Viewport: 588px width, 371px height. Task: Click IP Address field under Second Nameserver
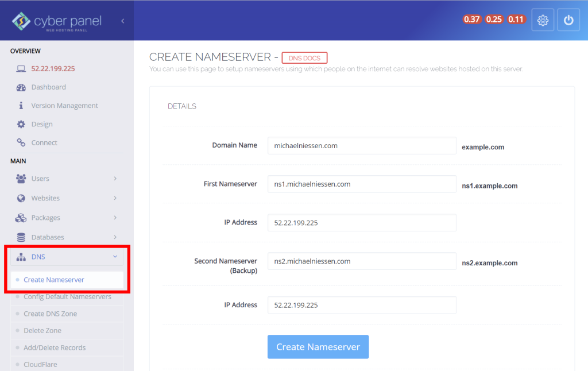click(362, 305)
